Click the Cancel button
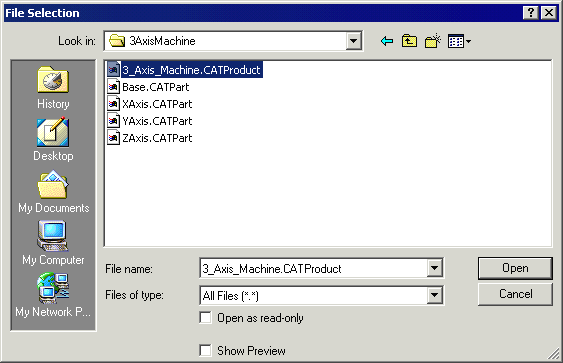 coord(515,294)
